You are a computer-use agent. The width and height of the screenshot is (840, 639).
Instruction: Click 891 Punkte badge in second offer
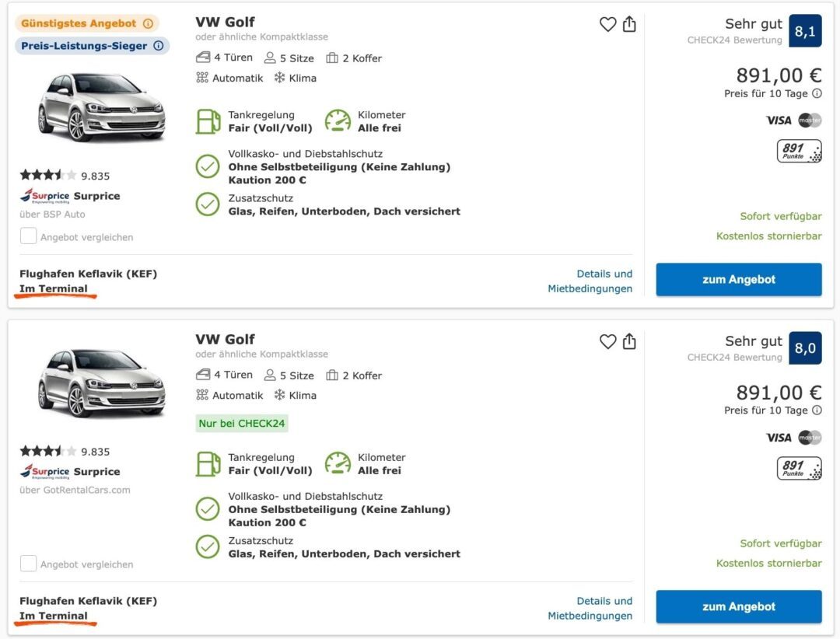point(799,468)
